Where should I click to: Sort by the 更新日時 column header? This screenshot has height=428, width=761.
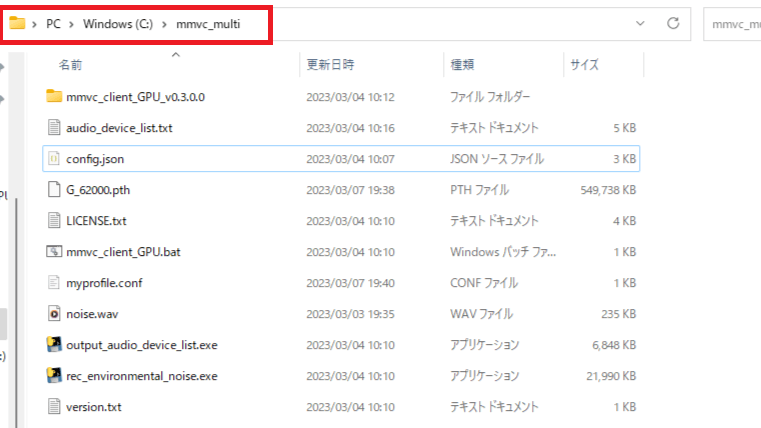point(331,65)
